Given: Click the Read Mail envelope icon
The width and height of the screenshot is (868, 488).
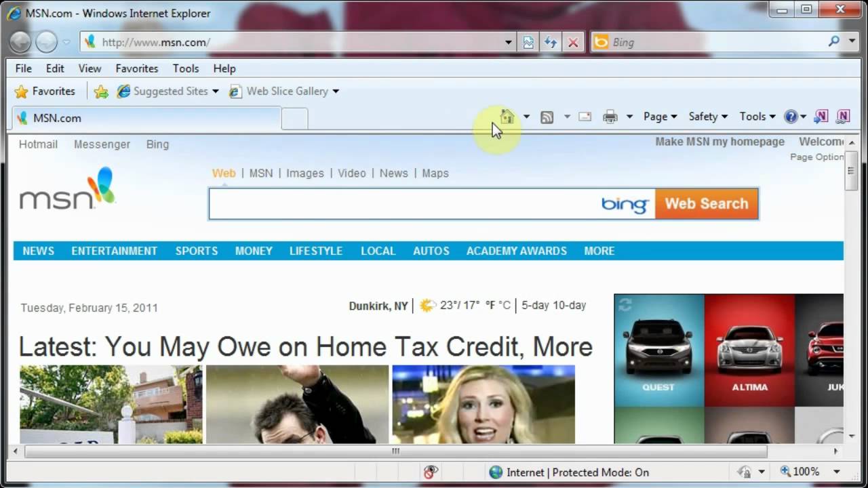Looking at the screenshot, I should pyautogui.click(x=585, y=117).
